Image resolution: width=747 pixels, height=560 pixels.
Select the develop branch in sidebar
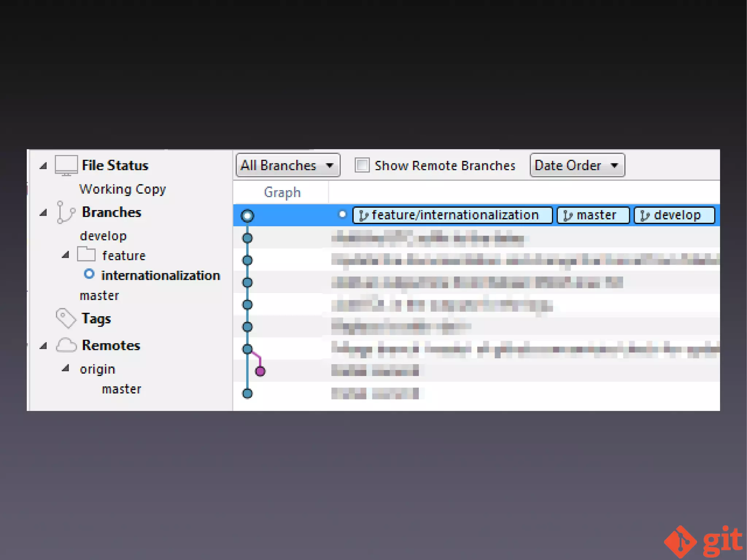tap(103, 236)
